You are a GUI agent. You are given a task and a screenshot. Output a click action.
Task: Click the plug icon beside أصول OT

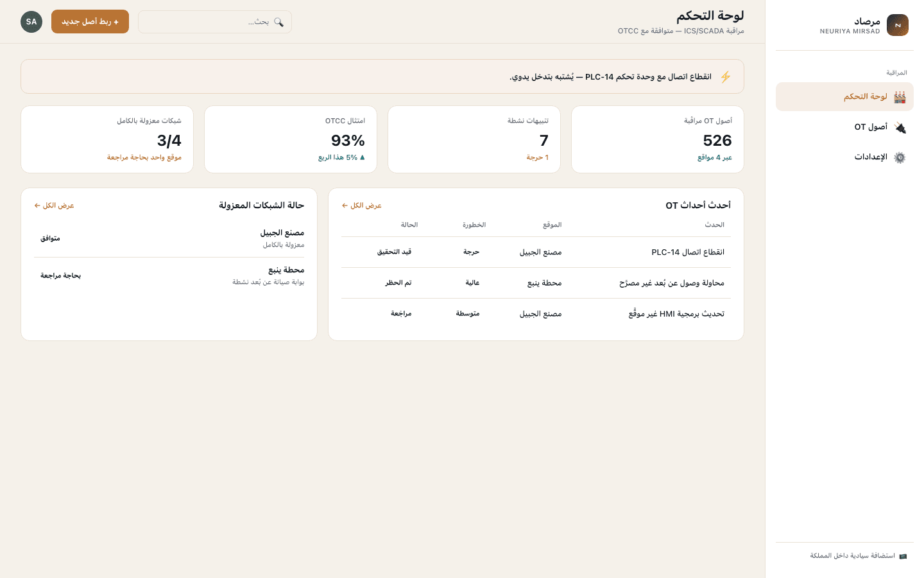[900, 127]
